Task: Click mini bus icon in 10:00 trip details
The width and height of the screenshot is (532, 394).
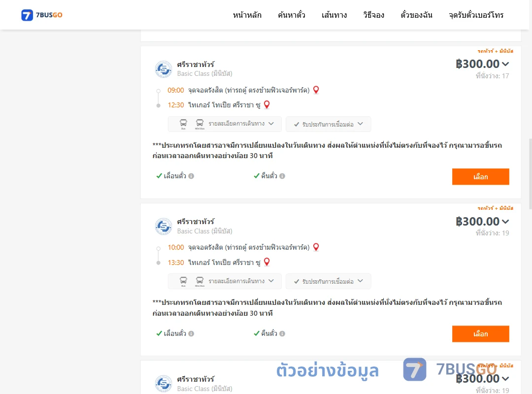Action: (200, 281)
